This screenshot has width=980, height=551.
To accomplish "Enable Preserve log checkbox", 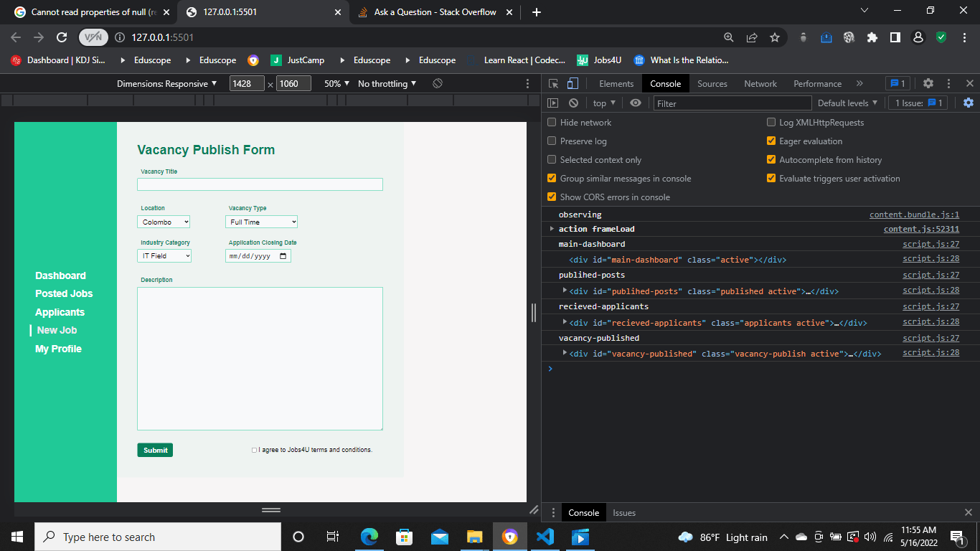I will point(552,141).
